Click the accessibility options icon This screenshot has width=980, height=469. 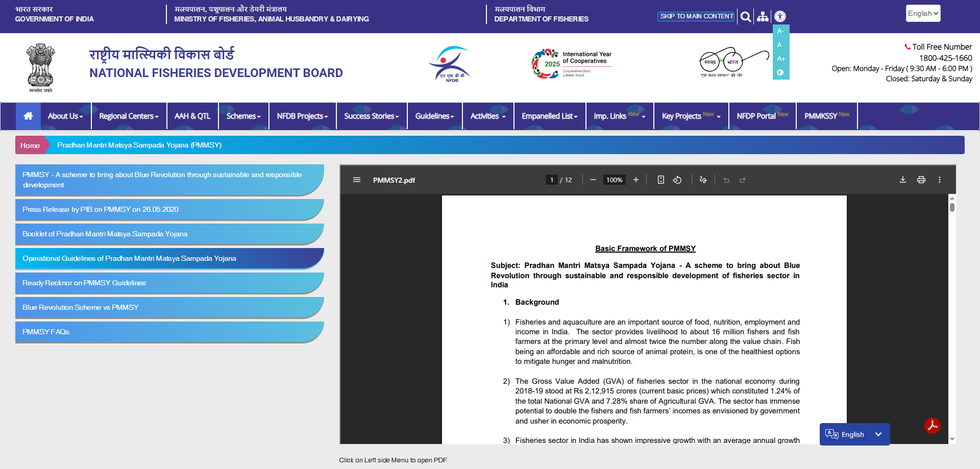point(780,17)
